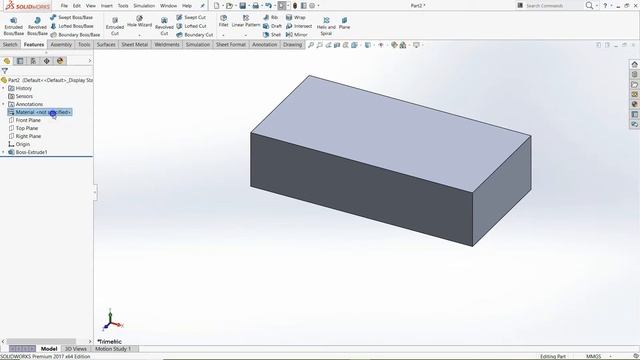This screenshot has width=640, height=360.
Task: Choose the Swept Boss/Base tool
Action: click(x=71, y=18)
